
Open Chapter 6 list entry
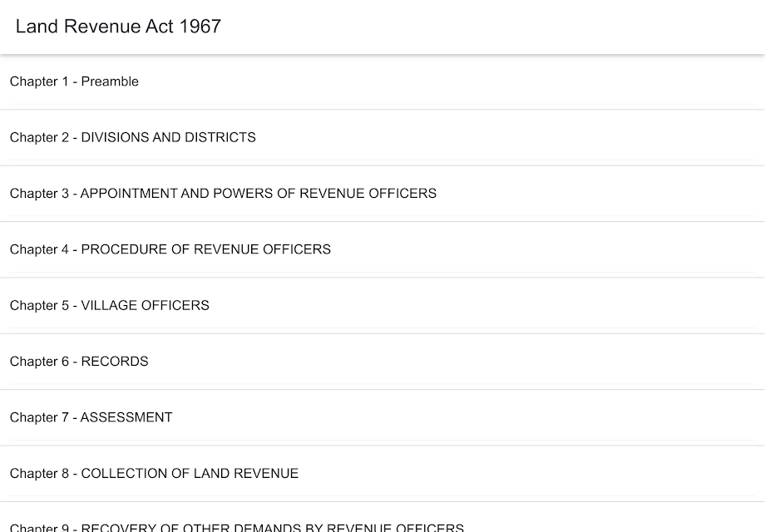[382, 362]
